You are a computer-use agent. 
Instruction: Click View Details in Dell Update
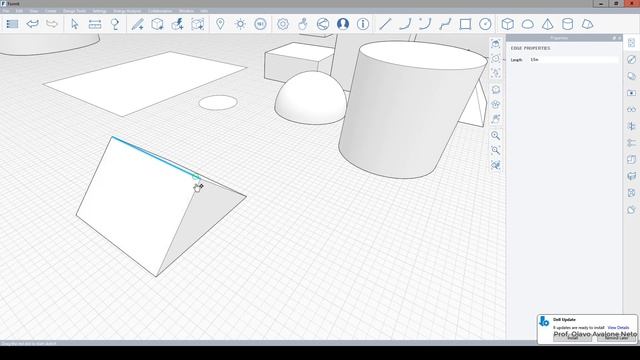[x=618, y=328]
